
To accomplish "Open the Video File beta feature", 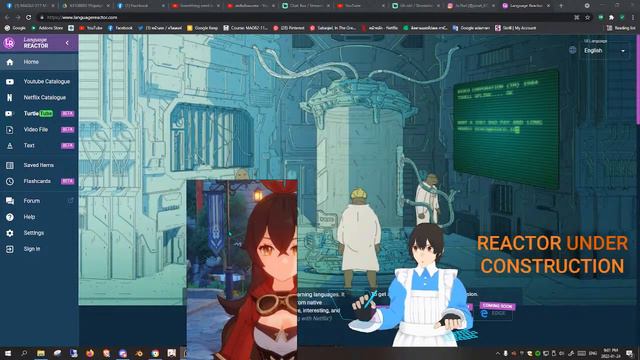I will [39, 129].
